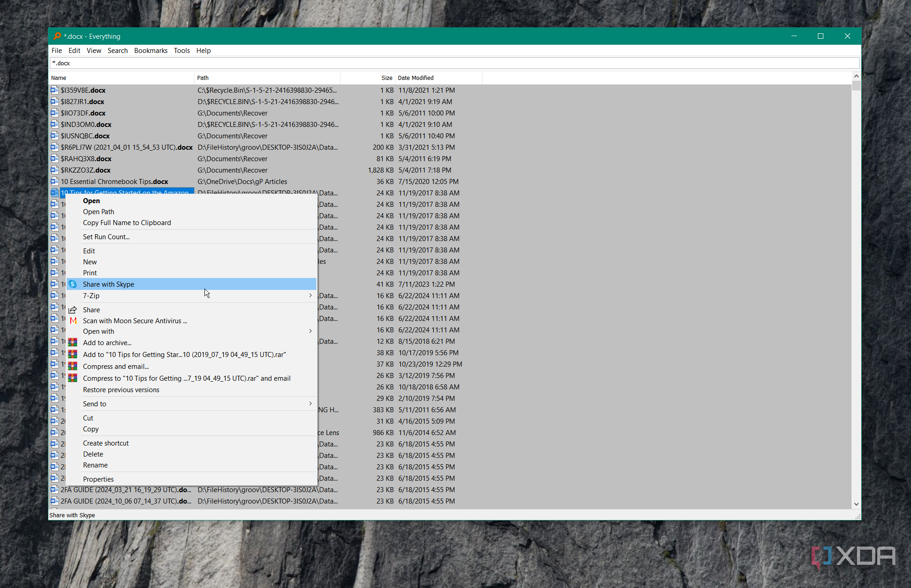Screen dimensions: 911x588
Task: Click the Word icon for 10 Essential Chromebook Tips
Action: (55, 181)
